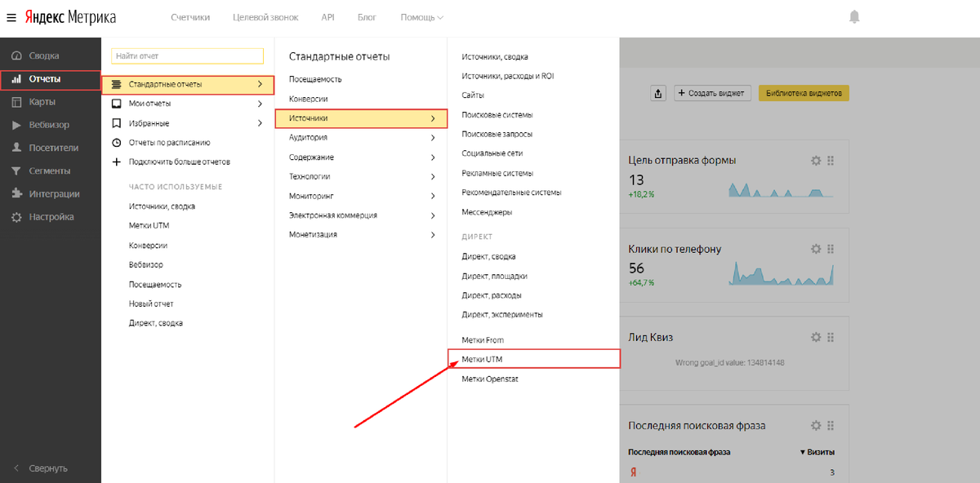Expand the Мои отчеты submenu arrow

click(x=260, y=104)
